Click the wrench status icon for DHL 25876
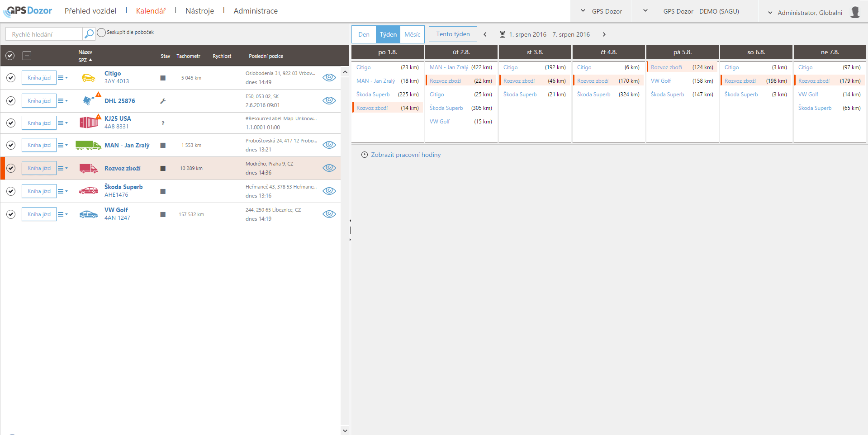Viewport: 868px width, 435px height. [163, 101]
